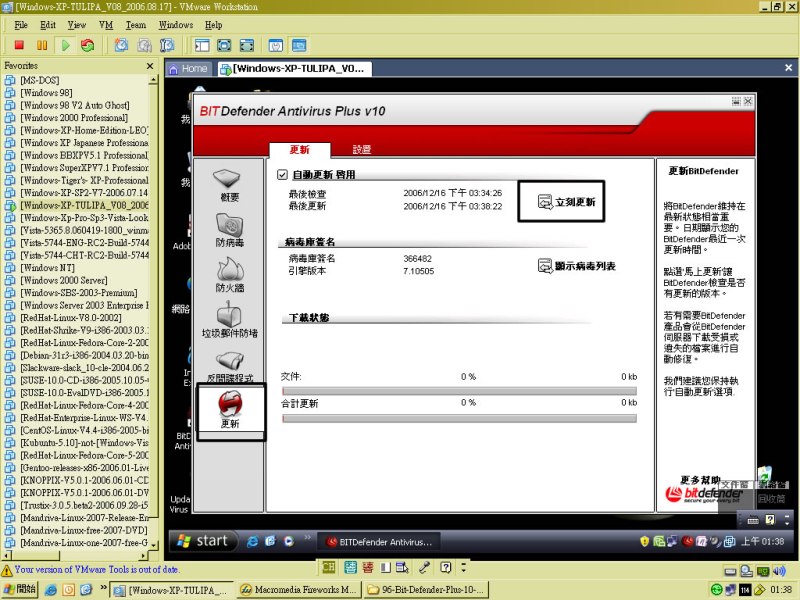Image resolution: width=800 pixels, height=600 pixels.
Task: Click the Windows Media Player quick launch icon
Action: coord(289,541)
